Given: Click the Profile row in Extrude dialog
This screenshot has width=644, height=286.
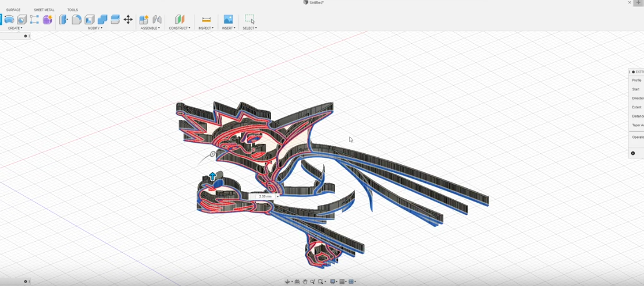Looking at the screenshot, I should point(636,80).
